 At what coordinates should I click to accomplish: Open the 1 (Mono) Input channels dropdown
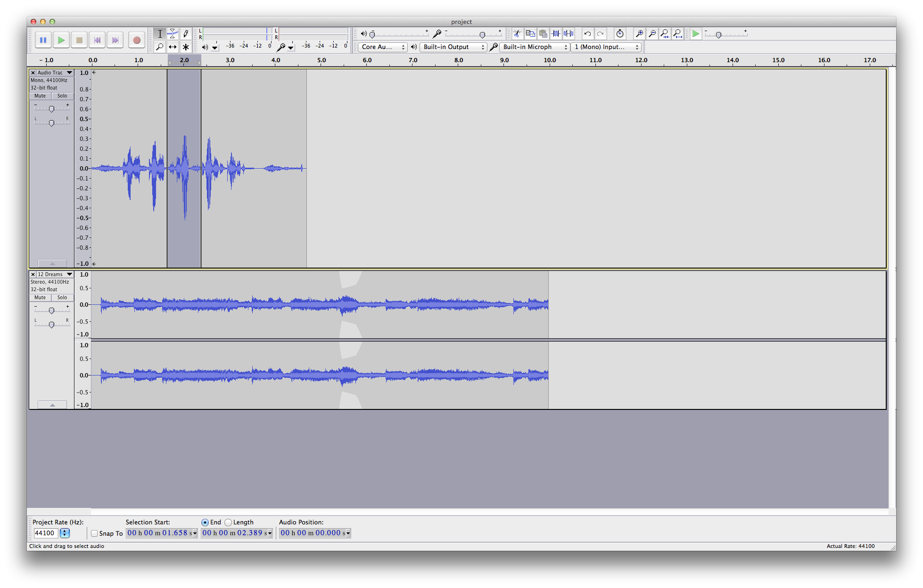pyautogui.click(x=606, y=47)
